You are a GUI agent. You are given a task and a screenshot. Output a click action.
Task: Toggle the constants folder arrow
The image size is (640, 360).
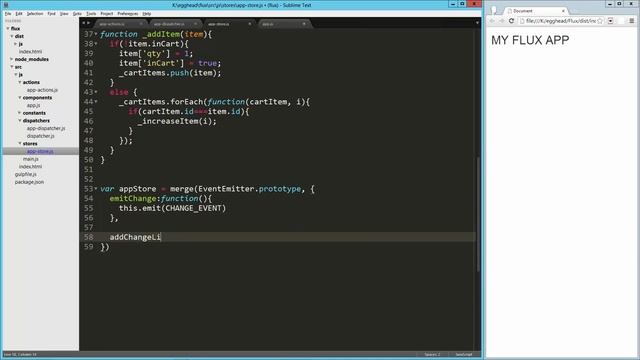click(19, 113)
